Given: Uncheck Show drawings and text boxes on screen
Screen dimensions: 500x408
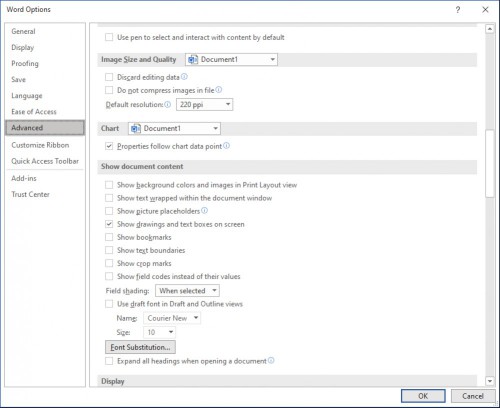Looking at the screenshot, I should tap(109, 224).
